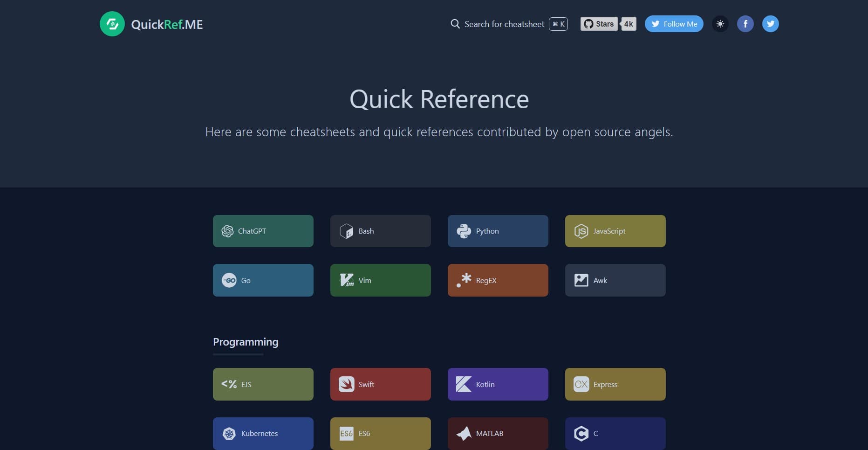The image size is (868, 450).
Task: Click the Kotlin K logo icon
Action: [x=464, y=384]
